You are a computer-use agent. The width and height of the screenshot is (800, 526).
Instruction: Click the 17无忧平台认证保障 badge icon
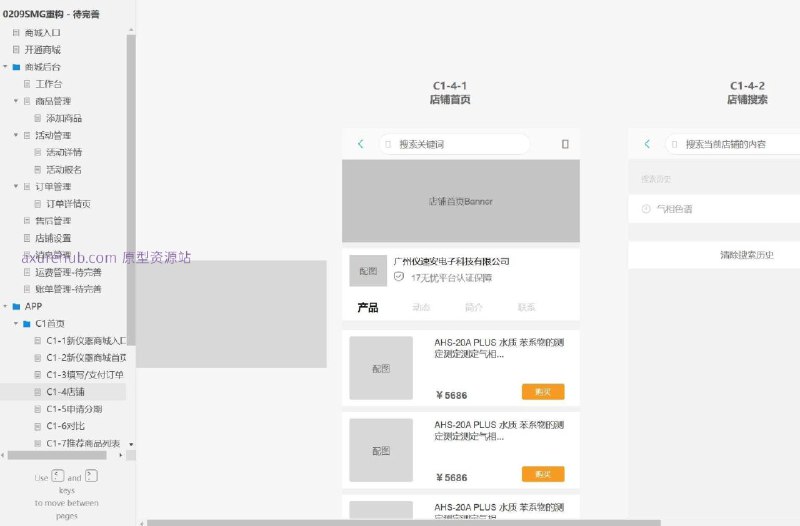(399, 277)
